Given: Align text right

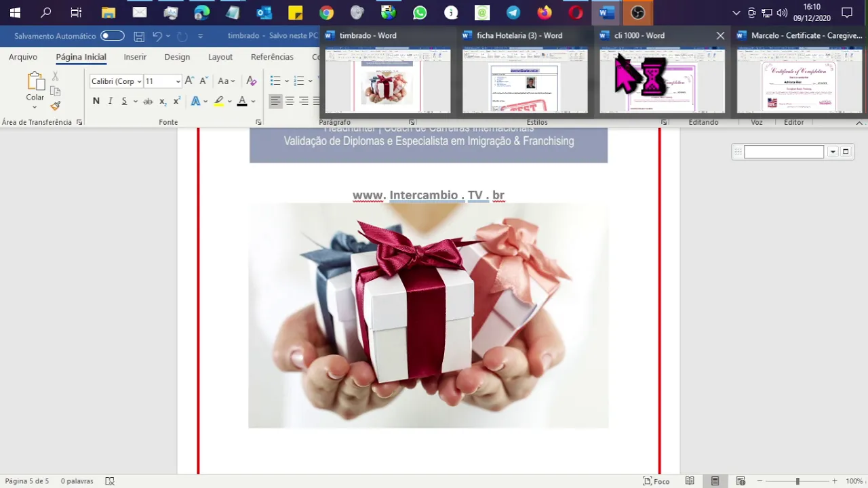Looking at the screenshot, I should [x=304, y=101].
